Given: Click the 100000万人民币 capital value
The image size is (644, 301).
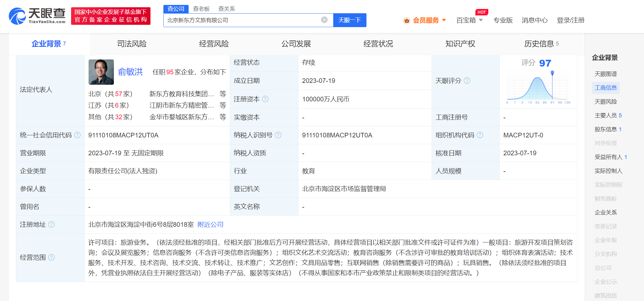Looking at the screenshot, I should tap(326, 99).
